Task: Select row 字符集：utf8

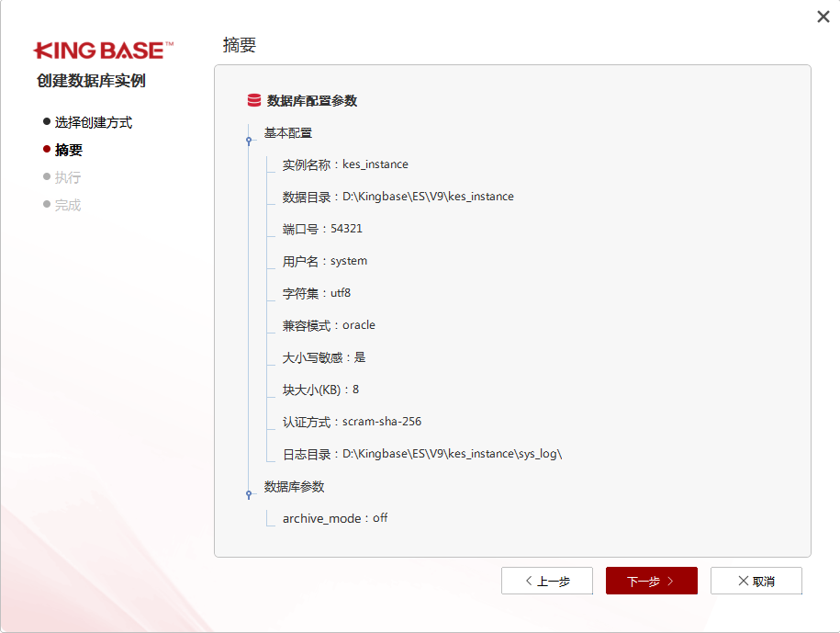Action: [317, 293]
